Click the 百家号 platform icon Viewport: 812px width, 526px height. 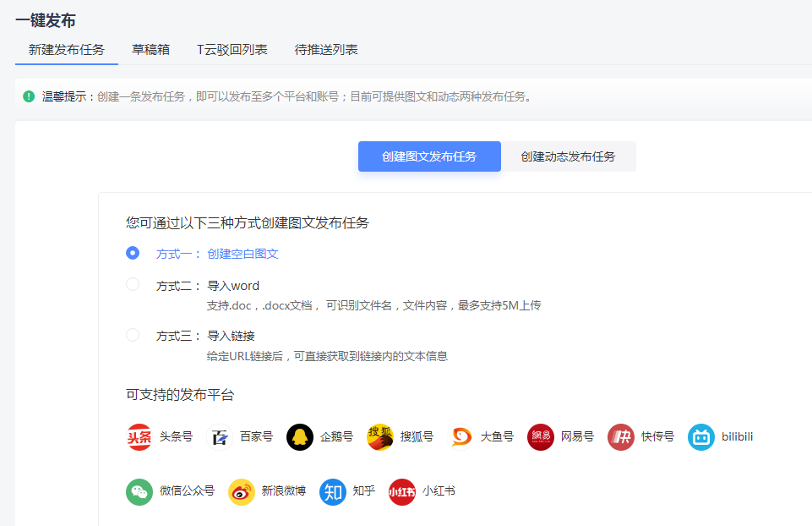(x=220, y=437)
